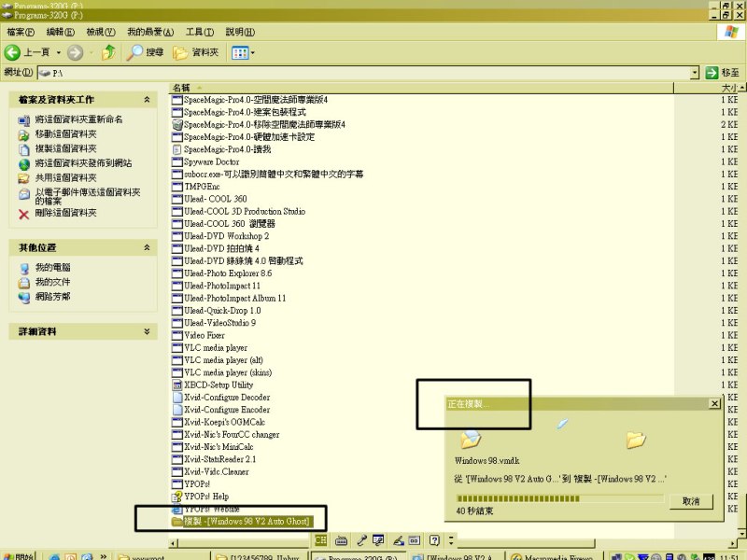Select the 複製 -[Windows 98 V2 Auto Ghost] folder
The image size is (747, 560).
click(x=241, y=522)
